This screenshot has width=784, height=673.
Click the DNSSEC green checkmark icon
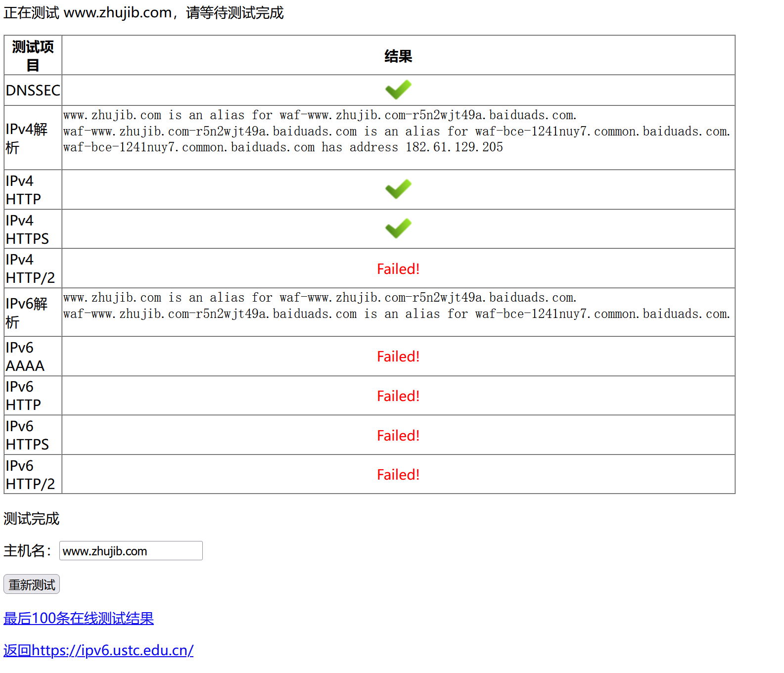click(398, 90)
